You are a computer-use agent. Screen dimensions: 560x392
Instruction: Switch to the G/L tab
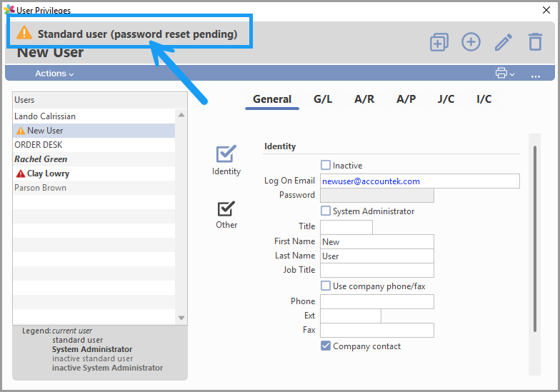(x=323, y=99)
